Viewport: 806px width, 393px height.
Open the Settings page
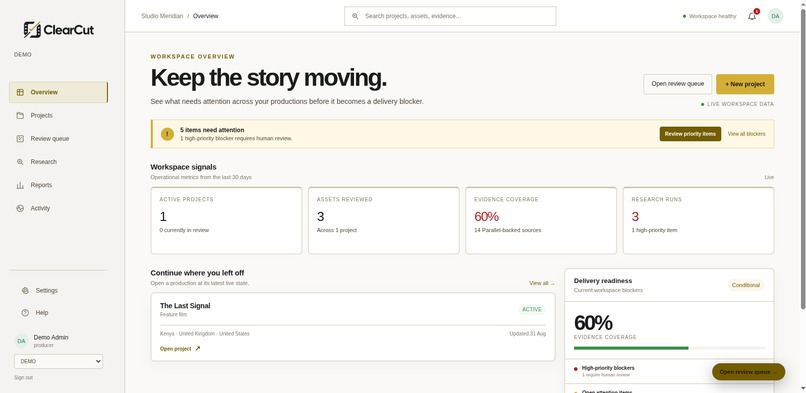pyautogui.click(x=58, y=291)
